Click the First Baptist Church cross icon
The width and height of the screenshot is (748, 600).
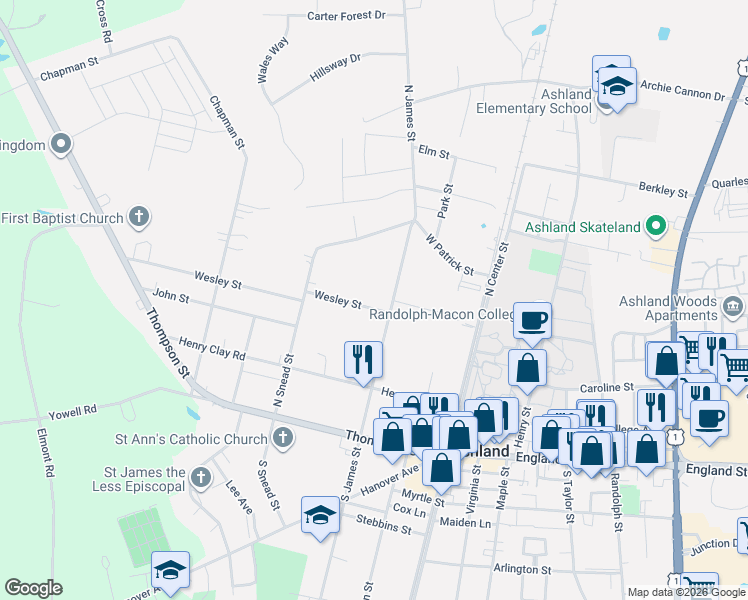[x=139, y=217]
